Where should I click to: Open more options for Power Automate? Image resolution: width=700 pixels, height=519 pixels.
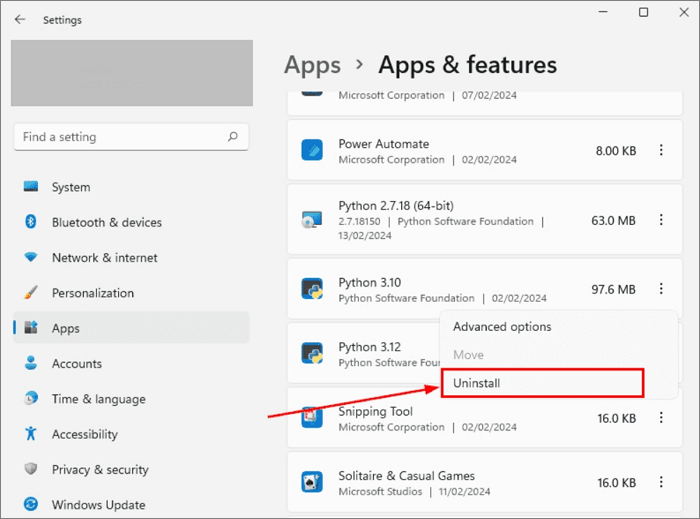[x=661, y=151]
